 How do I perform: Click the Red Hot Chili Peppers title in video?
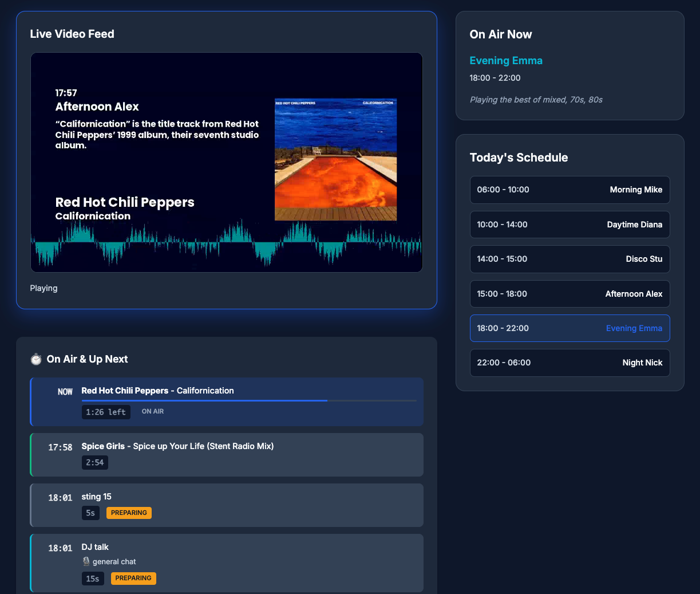[x=125, y=202]
